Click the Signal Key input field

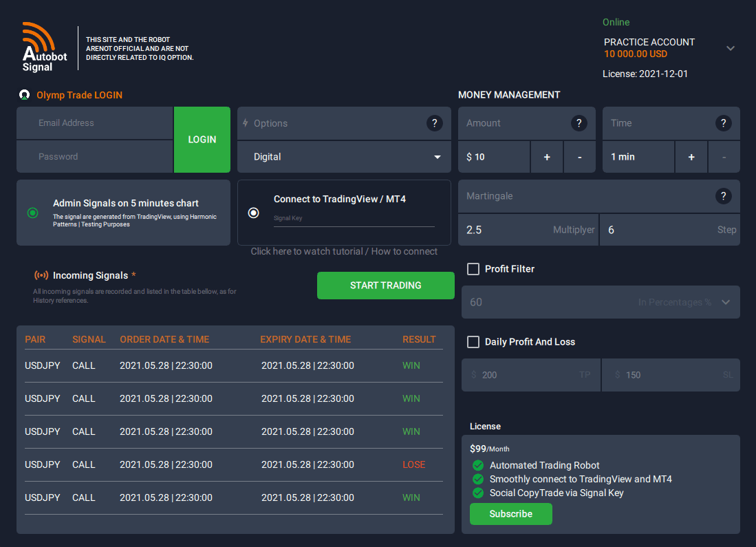(x=354, y=219)
